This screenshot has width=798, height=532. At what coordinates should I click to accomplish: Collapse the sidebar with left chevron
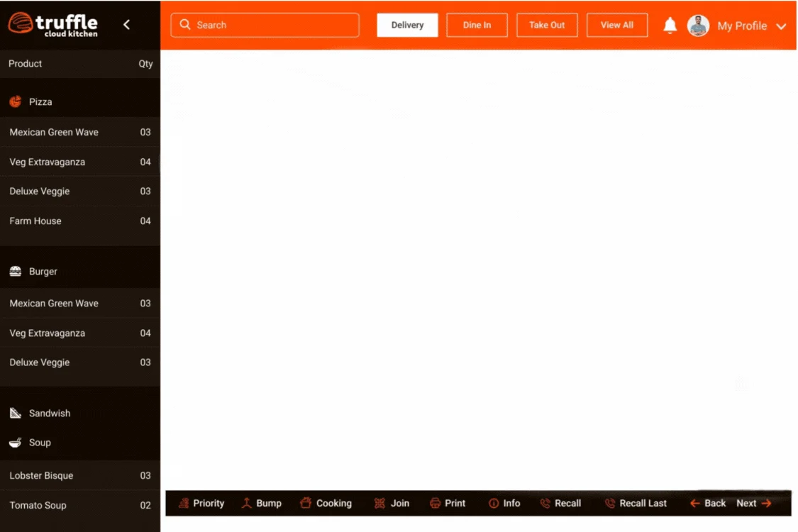click(126, 25)
